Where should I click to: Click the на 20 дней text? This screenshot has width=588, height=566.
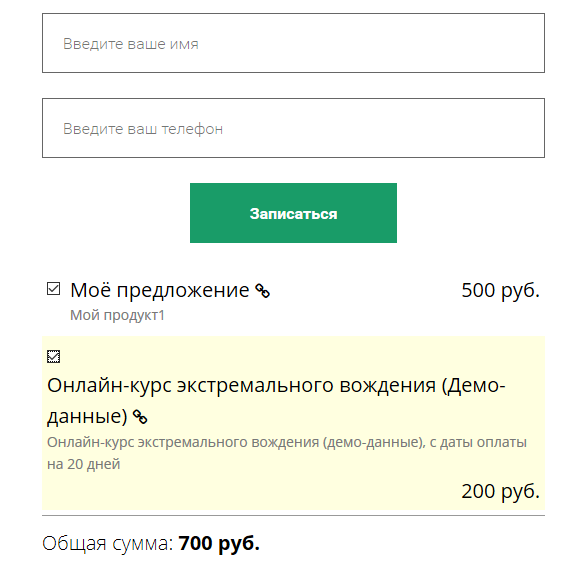[84, 464]
